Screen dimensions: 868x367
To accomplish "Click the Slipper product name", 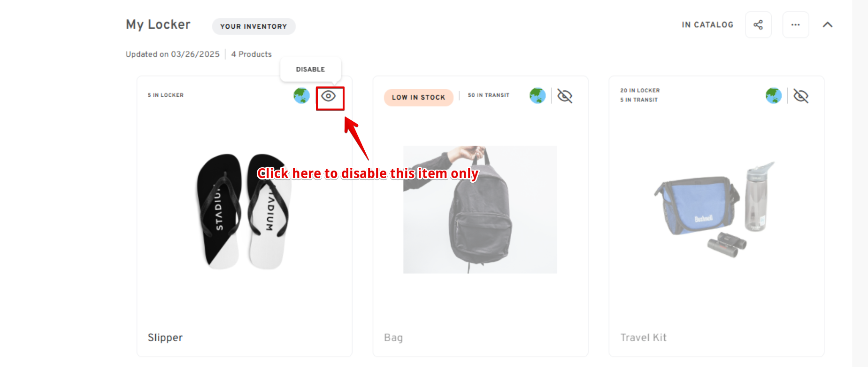I will 165,338.
